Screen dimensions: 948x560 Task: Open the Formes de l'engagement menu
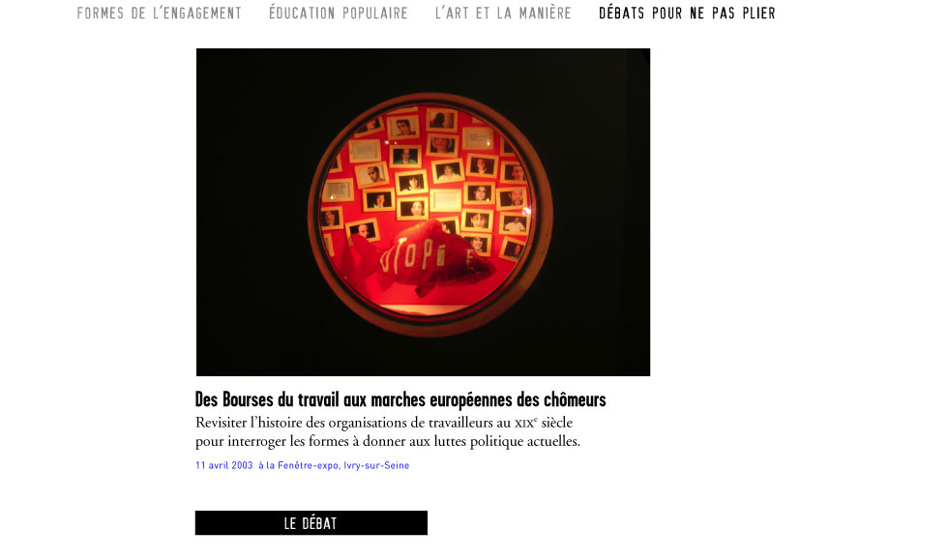coord(159,13)
